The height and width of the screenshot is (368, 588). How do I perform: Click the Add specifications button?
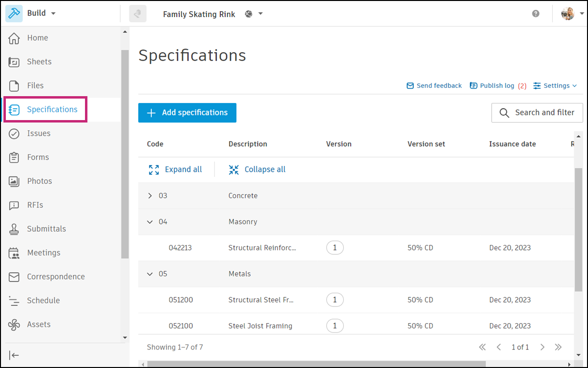pos(187,113)
